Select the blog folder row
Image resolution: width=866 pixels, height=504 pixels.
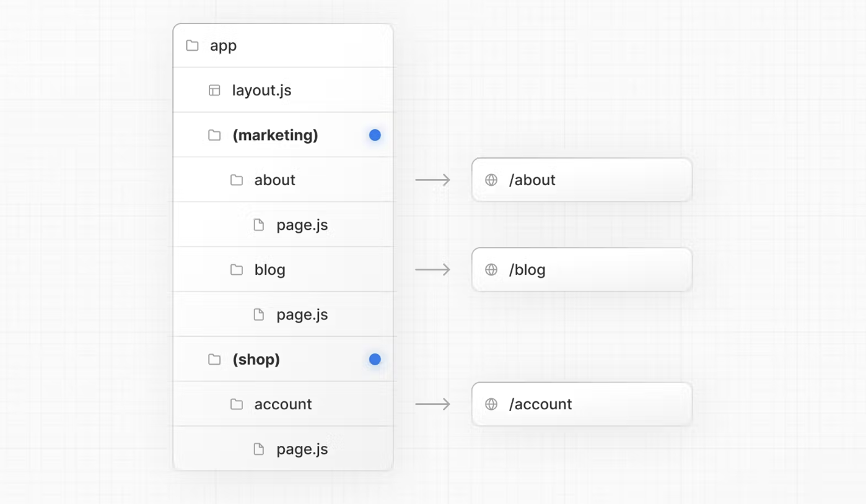pos(283,270)
